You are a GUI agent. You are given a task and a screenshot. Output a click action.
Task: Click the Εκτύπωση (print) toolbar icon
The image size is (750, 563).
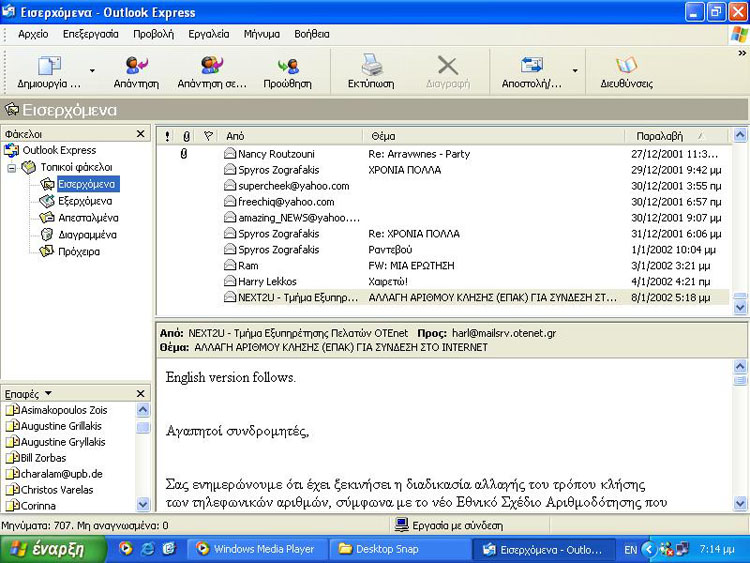click(371, 65)
